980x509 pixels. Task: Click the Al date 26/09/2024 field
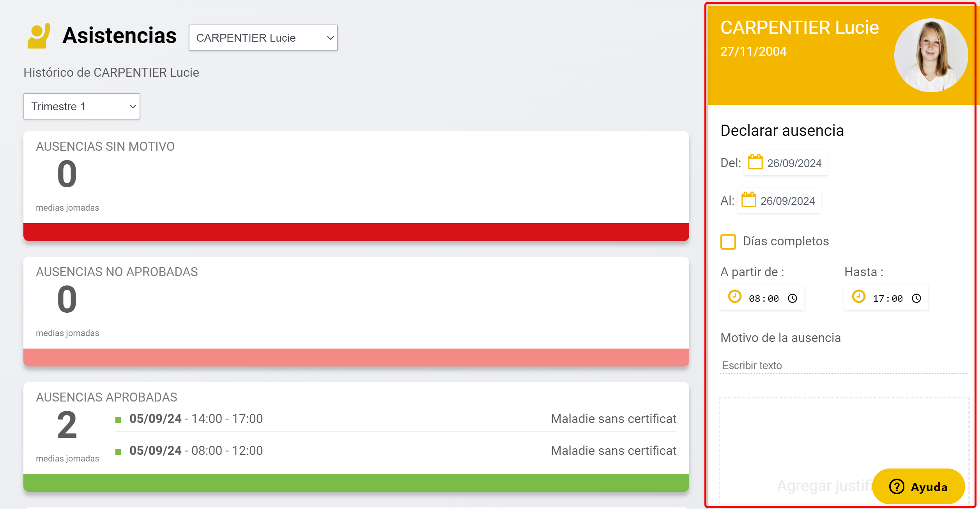coord(787,201)
